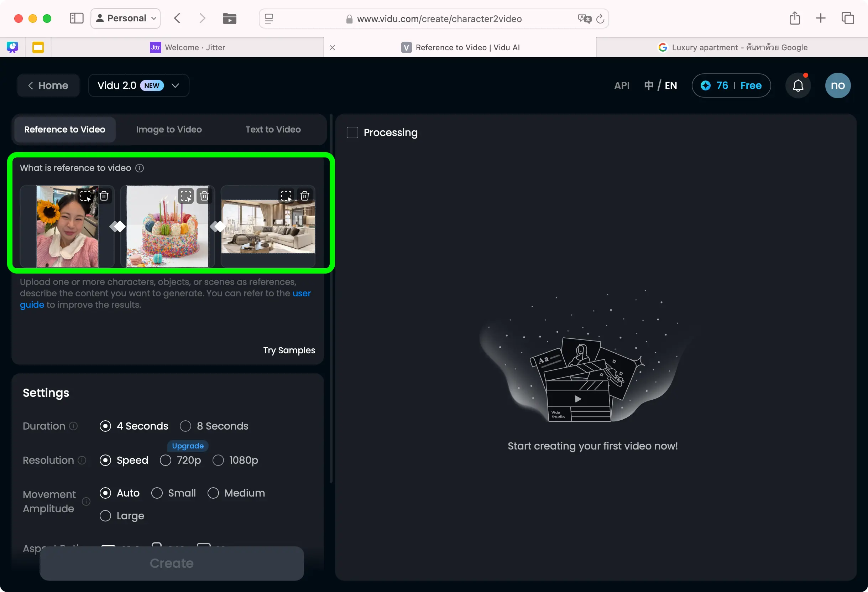Click the page translate icon
Image resolution: width=868 pixels, height=592 pixels.
tap(584, 19)
